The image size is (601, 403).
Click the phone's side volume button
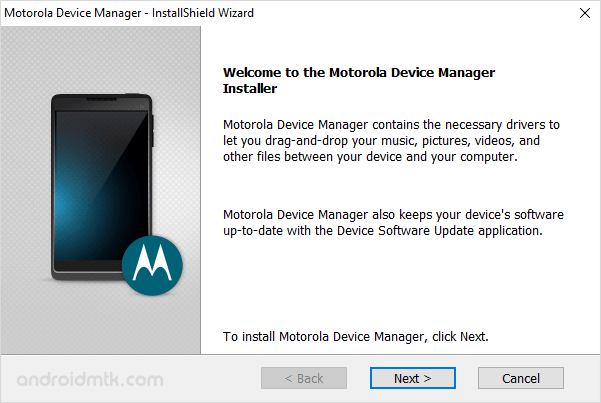point(153,130)
